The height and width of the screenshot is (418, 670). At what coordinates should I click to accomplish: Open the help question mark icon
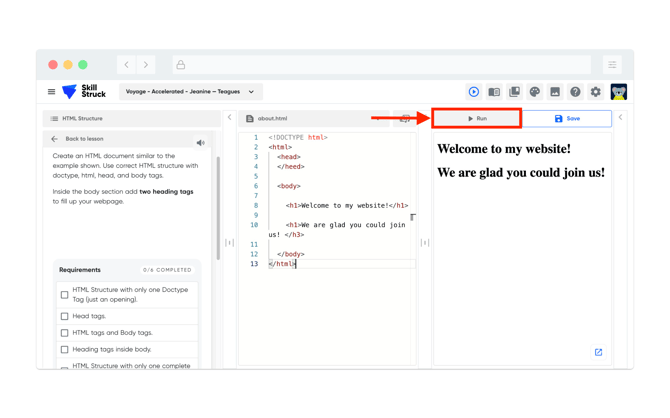[575, 92]
